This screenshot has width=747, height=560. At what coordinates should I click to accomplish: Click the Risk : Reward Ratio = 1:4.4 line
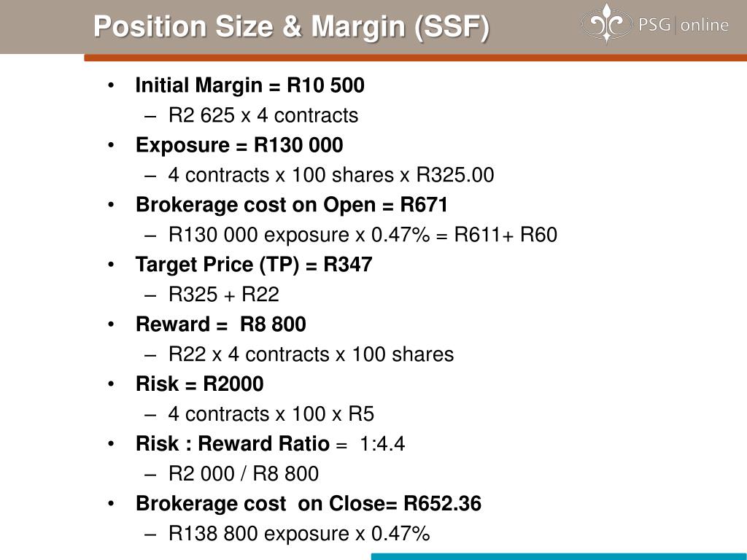coord(270,443)
